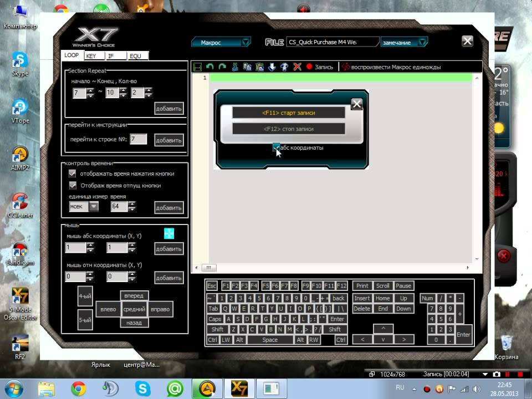Start recording with Запись button
The height and width of the screenshot is (399, 532).
click(320, 67)
